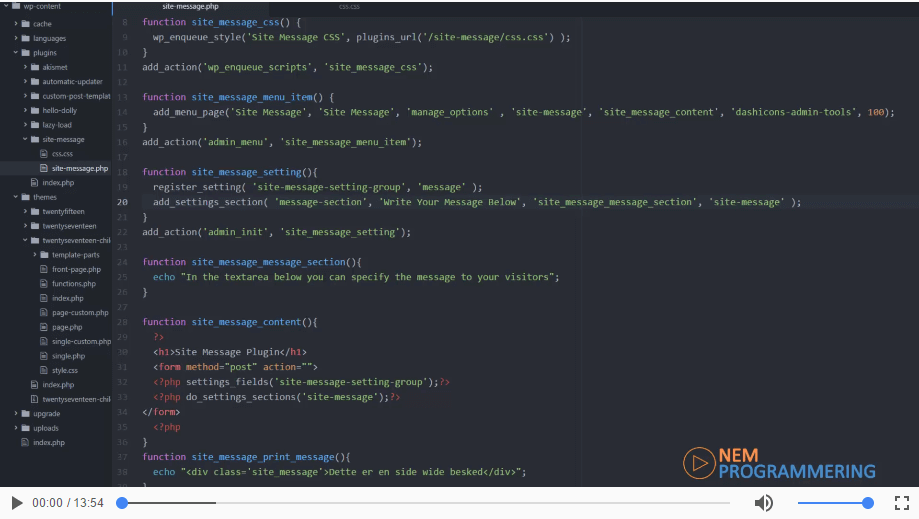Switch to the site-message.php tab
The image size is (919, 519).
(x=190, y=6)
